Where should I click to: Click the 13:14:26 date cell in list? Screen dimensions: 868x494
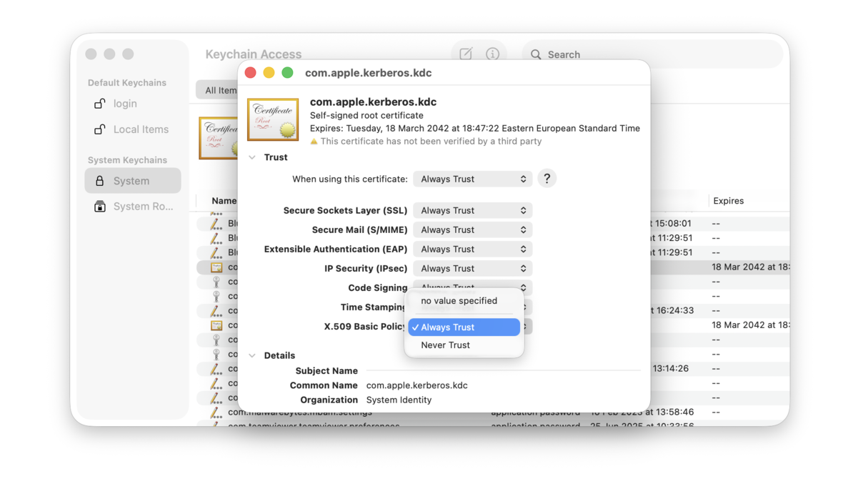coord(672,369)
